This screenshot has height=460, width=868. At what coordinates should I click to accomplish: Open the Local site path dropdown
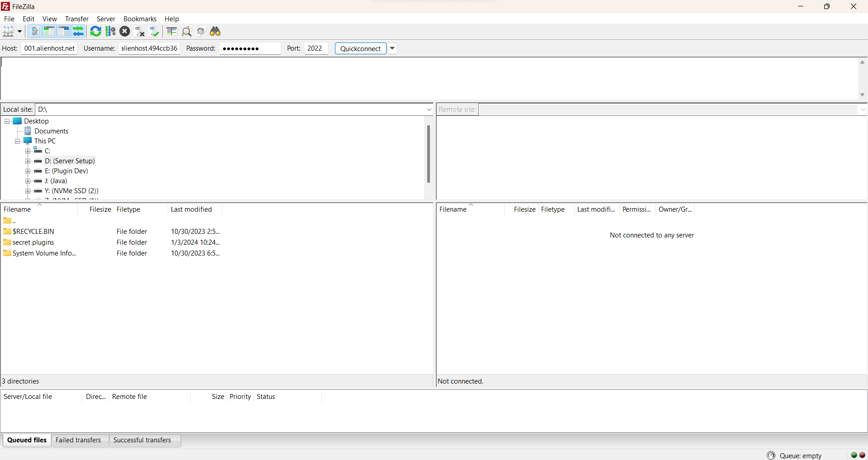coord(429,109)
